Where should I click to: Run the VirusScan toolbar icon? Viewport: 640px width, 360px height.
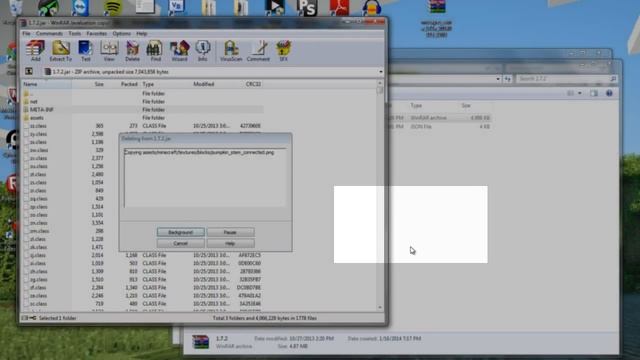coord(231,51)
